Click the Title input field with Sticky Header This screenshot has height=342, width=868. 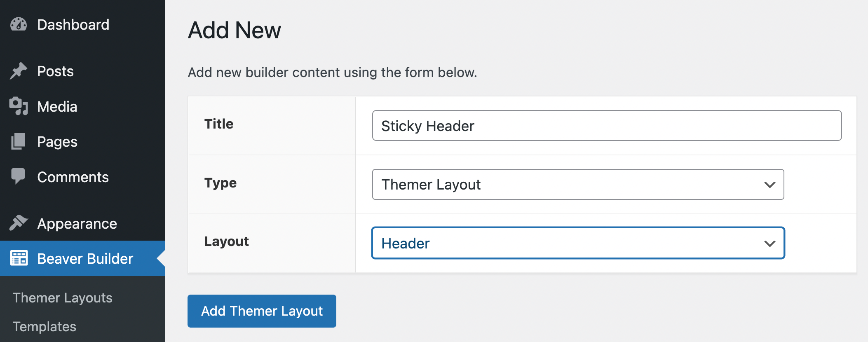607,125
